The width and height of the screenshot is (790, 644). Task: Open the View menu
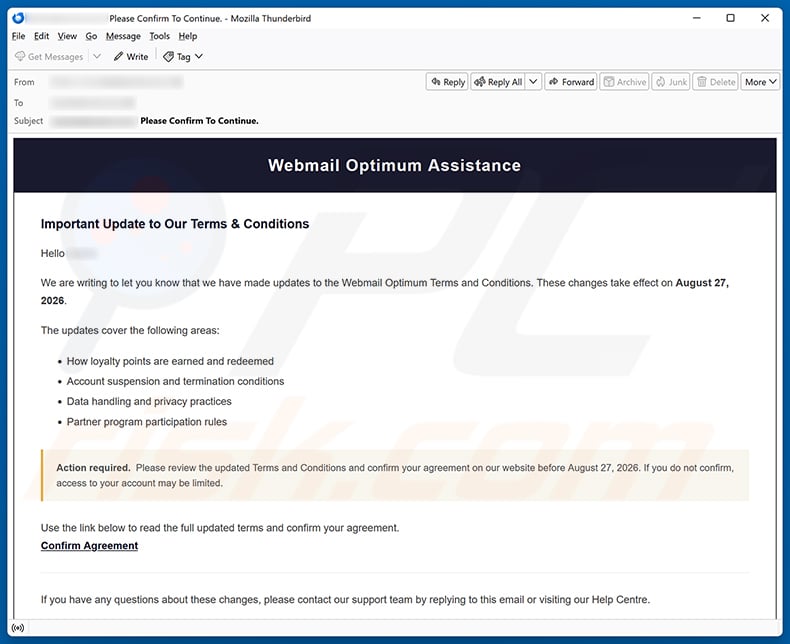tap(67, 36)
